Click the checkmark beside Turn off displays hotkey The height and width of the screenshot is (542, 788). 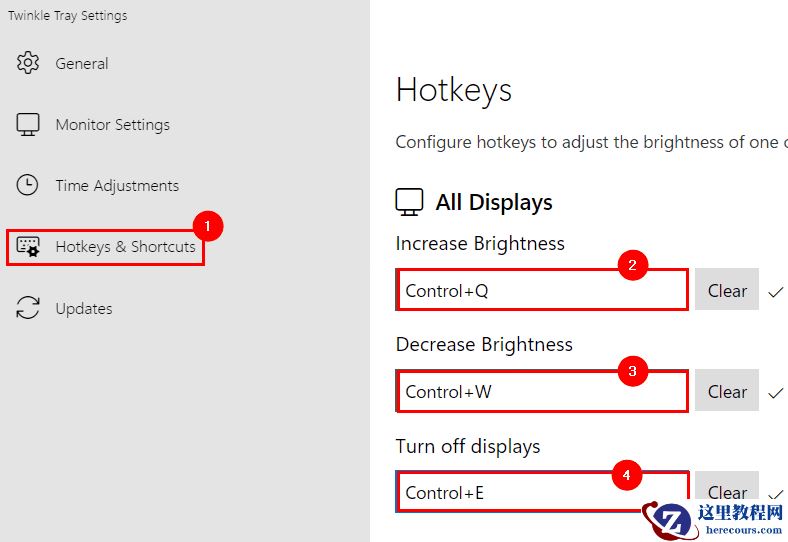(x=776, y=493)
